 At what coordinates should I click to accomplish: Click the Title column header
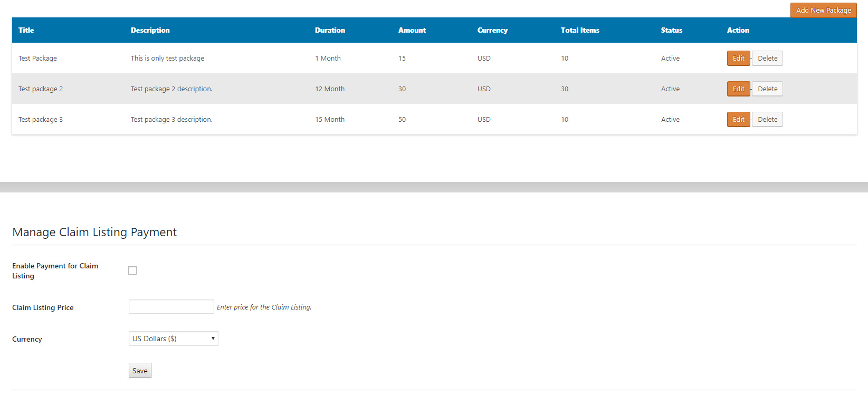point(26,30)
